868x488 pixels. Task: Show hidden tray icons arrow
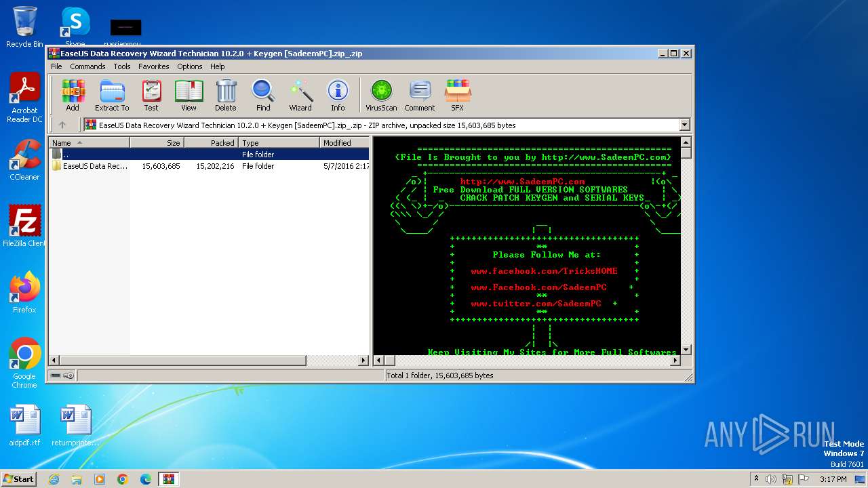[x=755, y=479]
